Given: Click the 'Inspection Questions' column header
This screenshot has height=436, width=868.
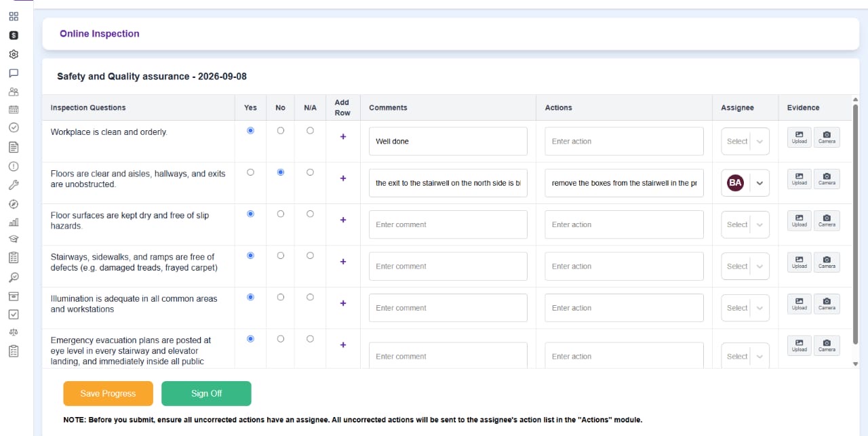Looking at the screenshot, I should tap(88, 108).
